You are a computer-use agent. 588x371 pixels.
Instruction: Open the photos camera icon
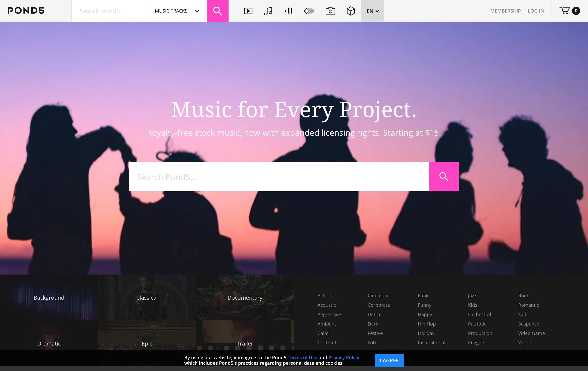[330, 11]
